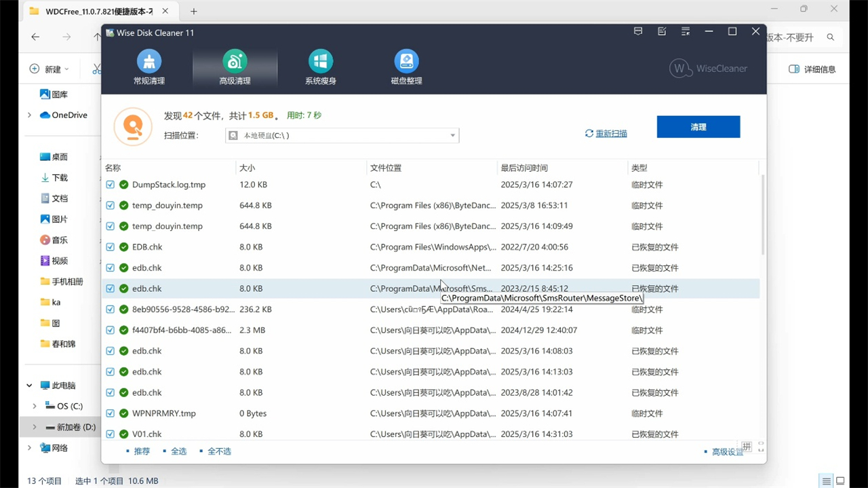Open 图库 in Explorer sidebar
Image resolution: width=868 pixels, height=488 pixels.
(54, 94)
